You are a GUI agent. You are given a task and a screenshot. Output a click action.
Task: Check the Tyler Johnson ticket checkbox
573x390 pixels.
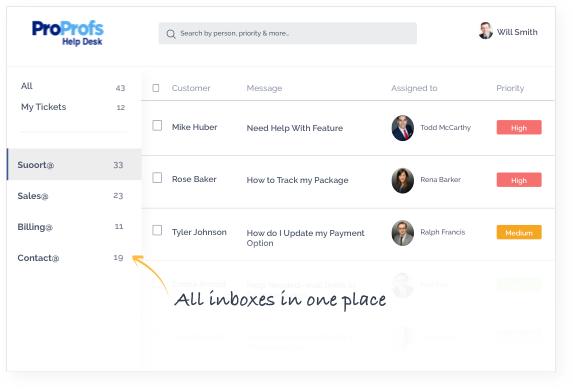pyautogui.click(x=157, y=230)
